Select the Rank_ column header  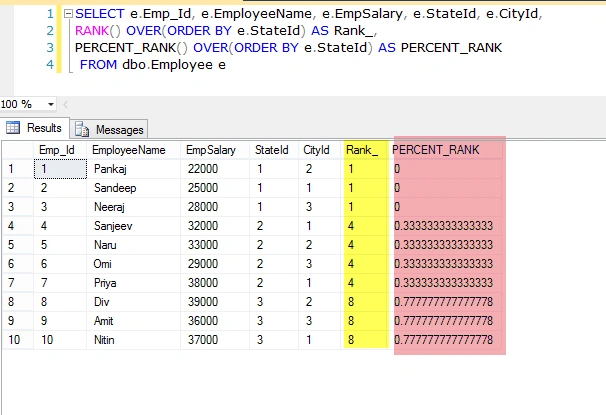tap(364, 150)
